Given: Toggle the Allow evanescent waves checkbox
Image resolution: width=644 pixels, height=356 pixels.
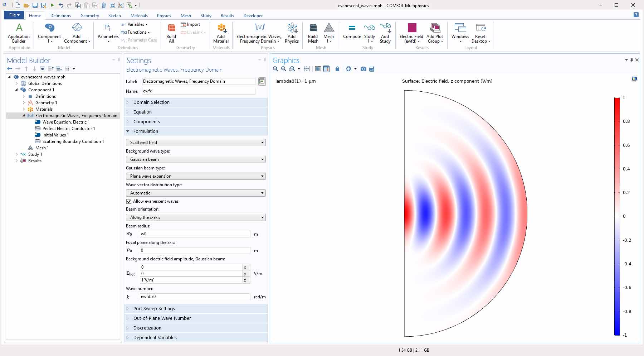Looking at the screenshot, I should tap(129, 201).
